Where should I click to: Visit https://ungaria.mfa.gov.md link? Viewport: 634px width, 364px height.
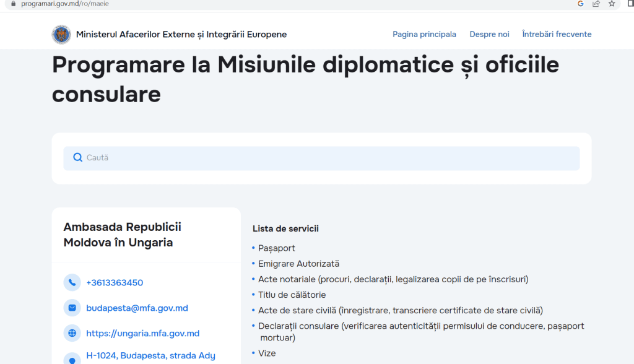click(x=142, y=333)
